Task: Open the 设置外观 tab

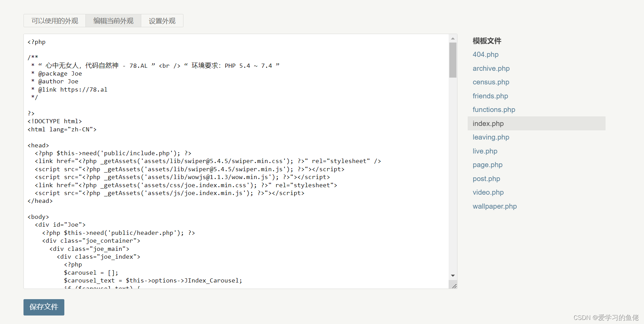Action: tap(162, 21)
